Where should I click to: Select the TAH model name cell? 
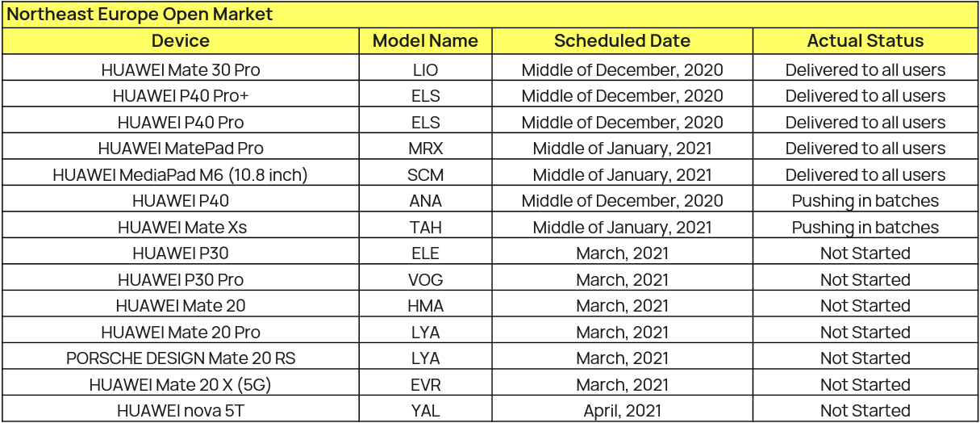click(x=425, y=227)
